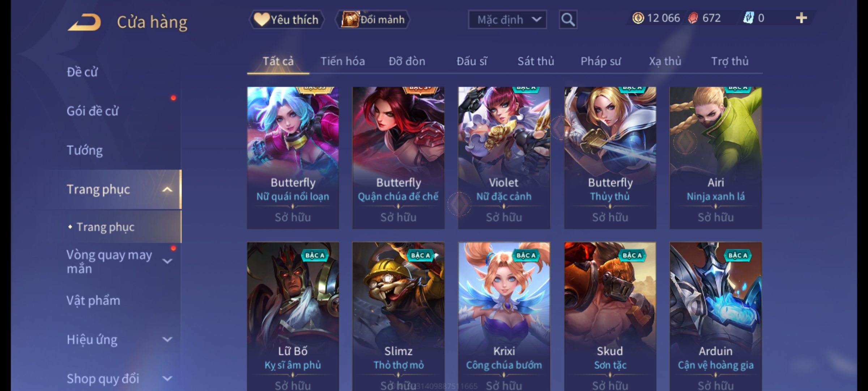Open Tướng in the sidebar
The width and height of the screenshot is (868, 391).
[85, 150]
